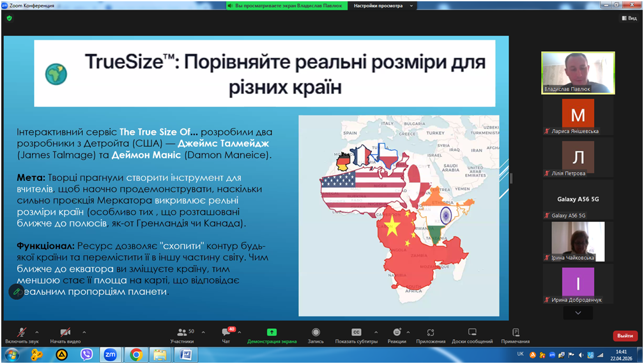Toggle Показать субтитры captions
This screenshot has height=364, width=644.
coord(356,335)
